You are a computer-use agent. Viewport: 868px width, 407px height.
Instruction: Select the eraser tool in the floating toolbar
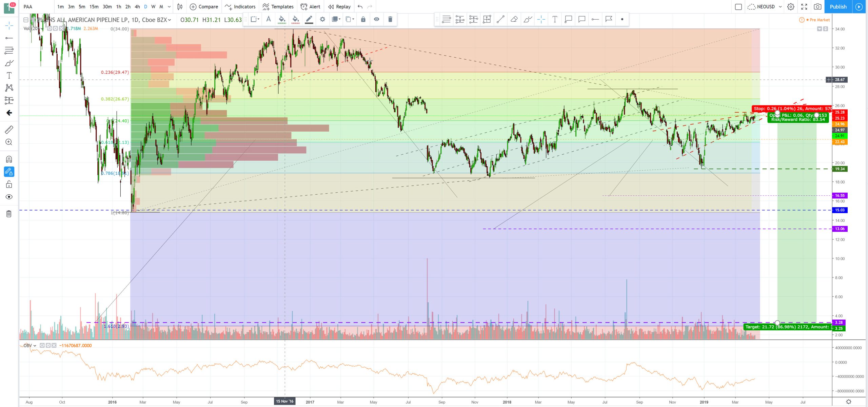click(x=514, y=19)
